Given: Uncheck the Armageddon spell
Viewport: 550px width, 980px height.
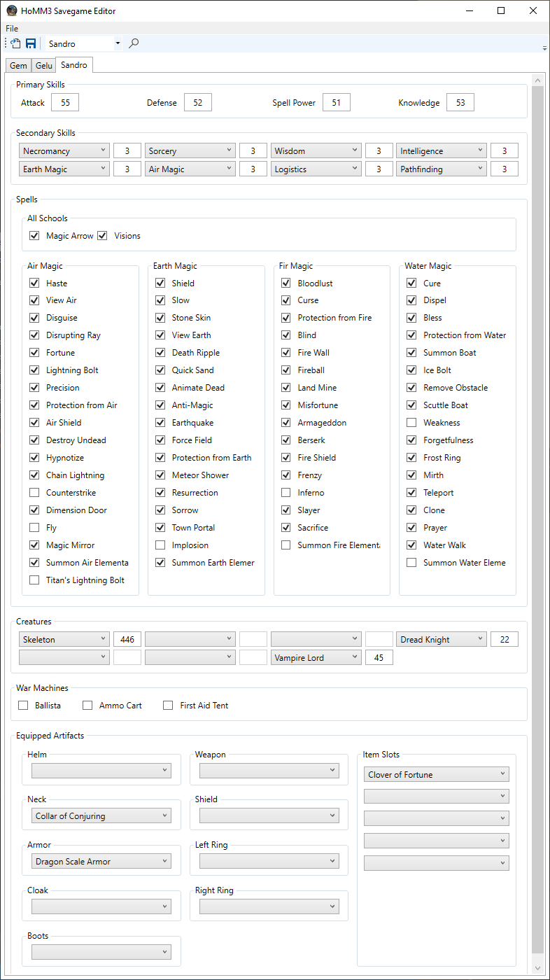Looking at the screenshot, I should click(285, 423).
